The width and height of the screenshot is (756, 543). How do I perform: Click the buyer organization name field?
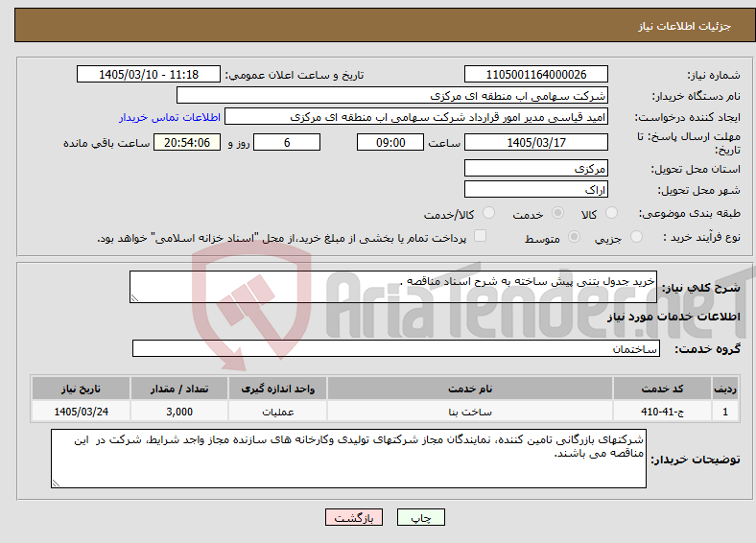392,96
